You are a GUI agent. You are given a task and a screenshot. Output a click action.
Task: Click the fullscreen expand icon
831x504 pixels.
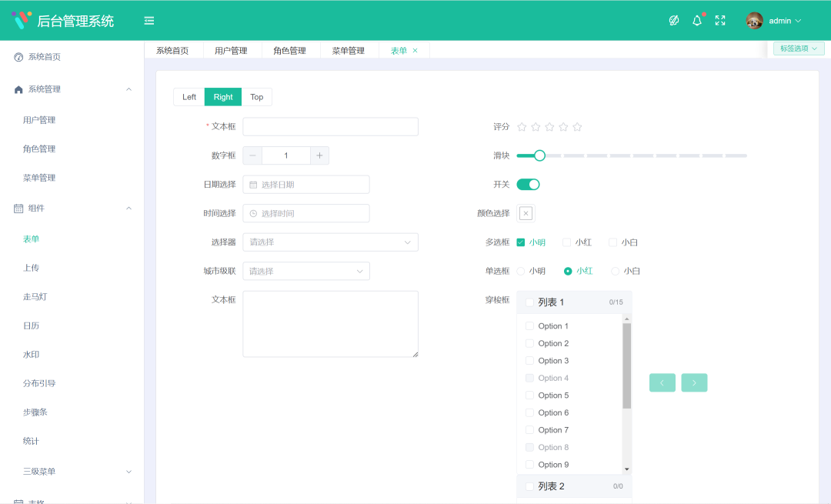(x=720, y=20)
